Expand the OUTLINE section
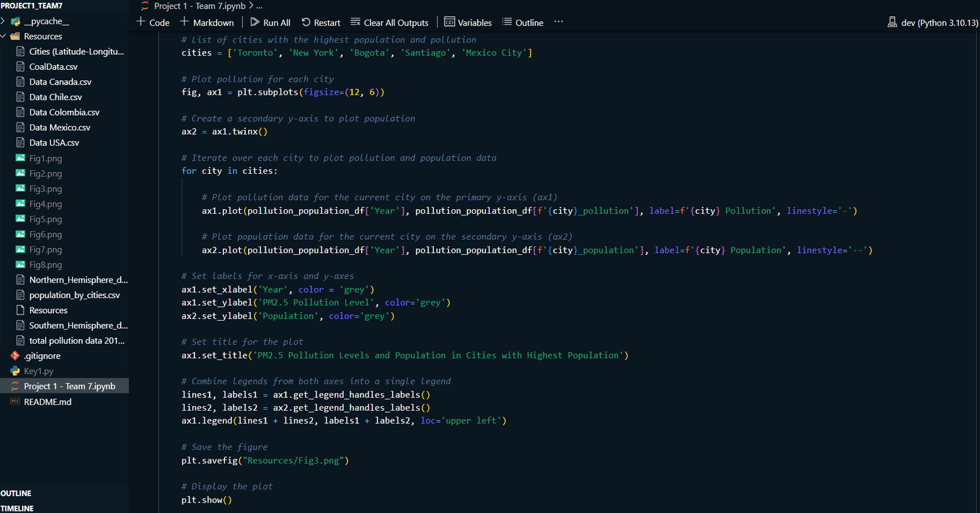 (x=16, y=493)
